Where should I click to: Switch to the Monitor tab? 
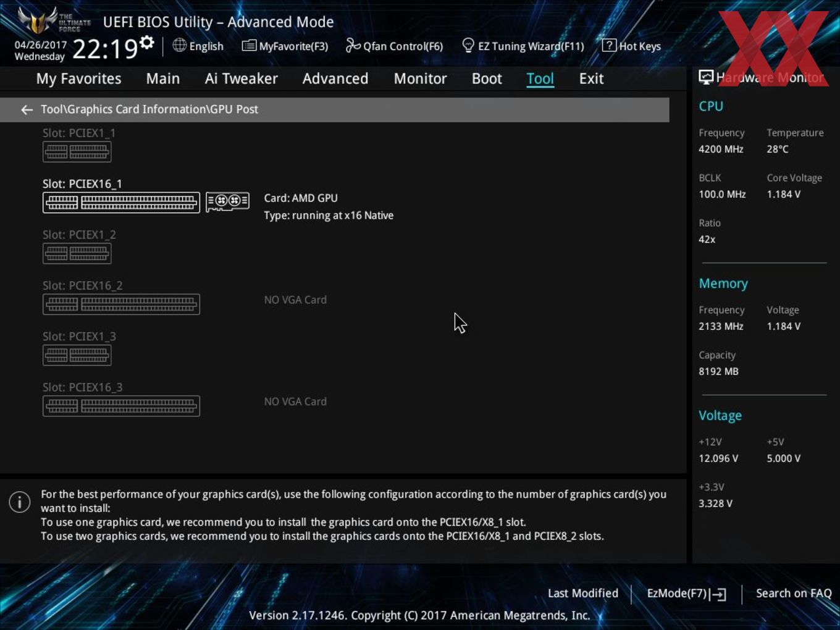tap(420, 79)
